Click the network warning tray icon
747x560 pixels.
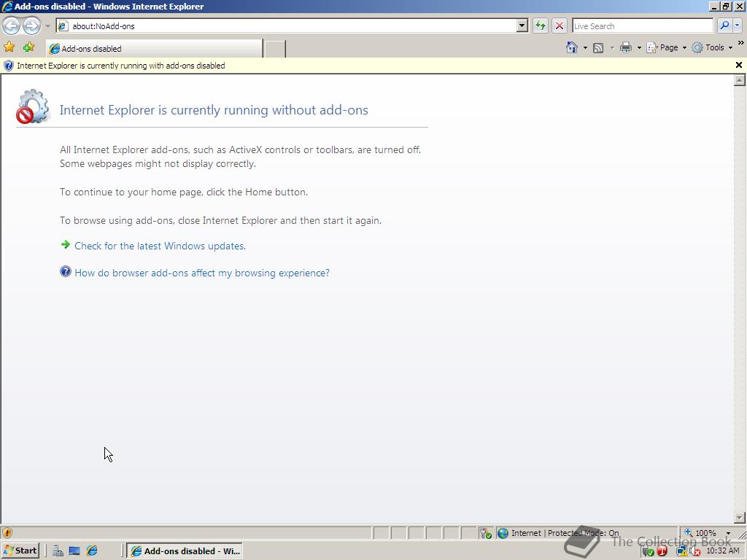682,551
